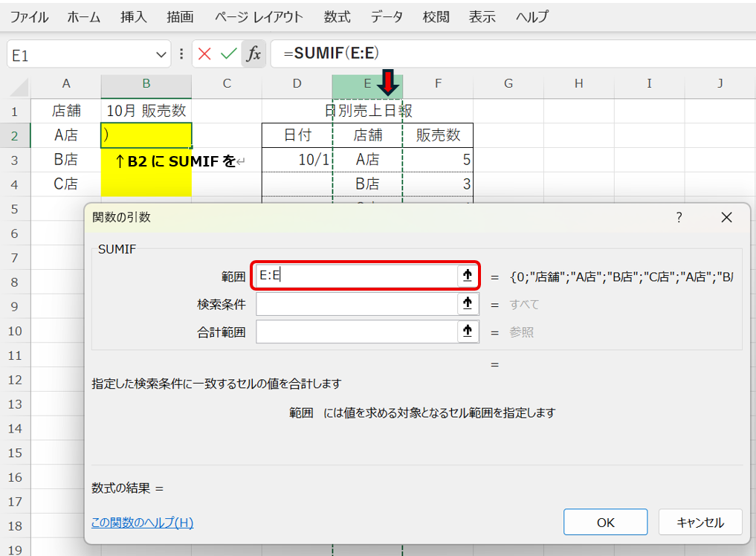This screenshot has width=756, height=556.
Task: Click the Enter checkmark icon in formula bar
Action: pyautogui.click(x=229, y=54)
